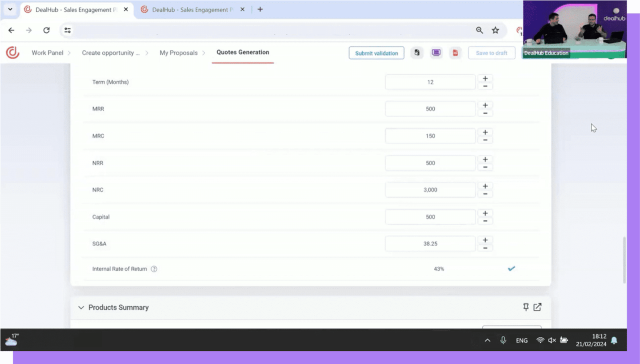Open the browser tab search dropdown
Viewport: 640px width, 364px height.
pos(10,9)
